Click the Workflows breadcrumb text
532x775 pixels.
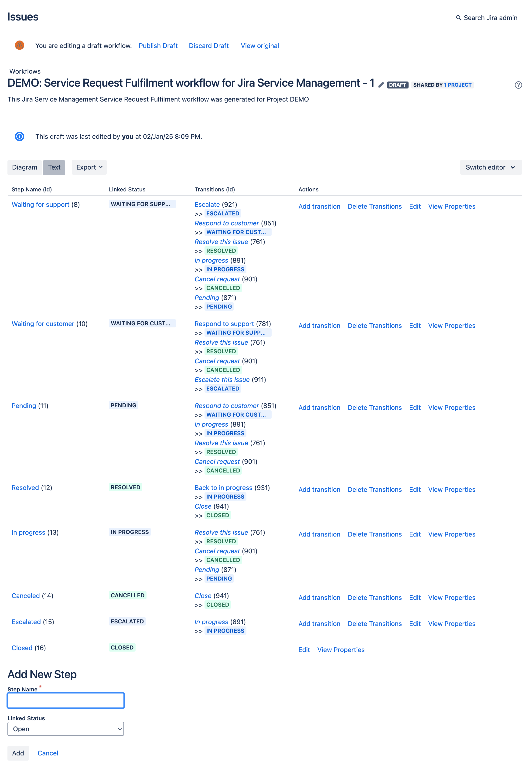25,71
